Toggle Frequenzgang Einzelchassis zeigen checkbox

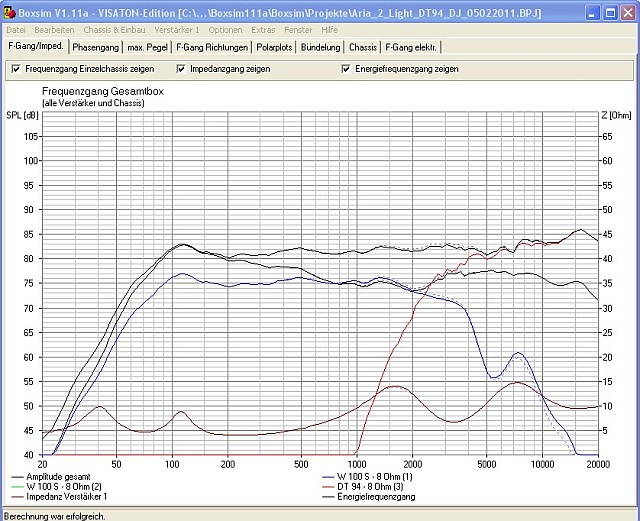[16, 69]
